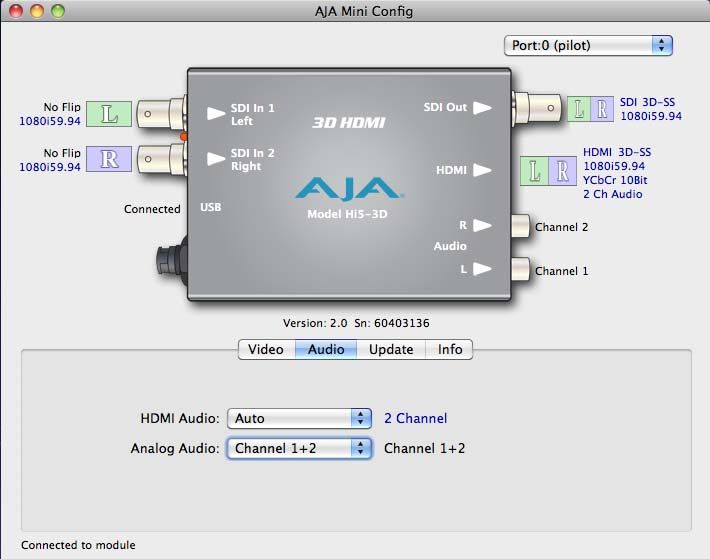
Task: Click the '2 Ch Audio' text
Action: 613,194
